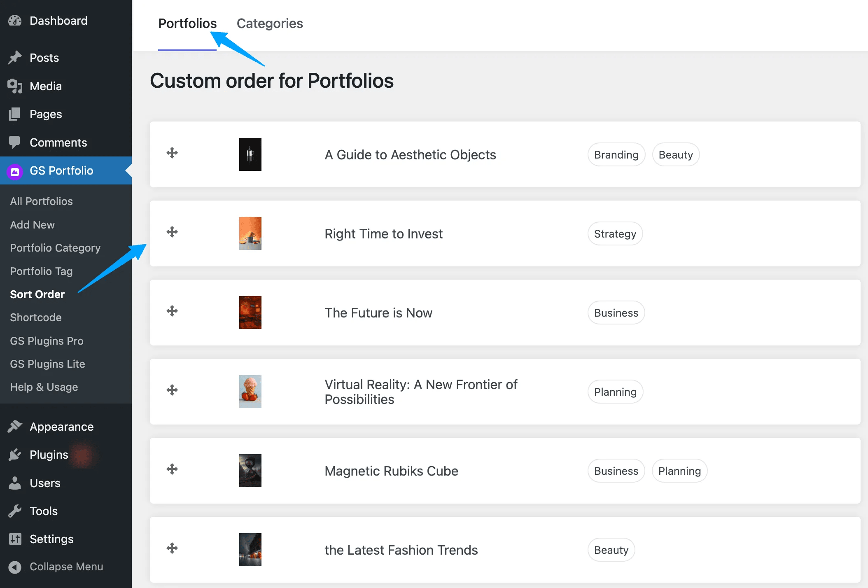
Task: Open the Shortcode page
Action: [x=35, y=317]
